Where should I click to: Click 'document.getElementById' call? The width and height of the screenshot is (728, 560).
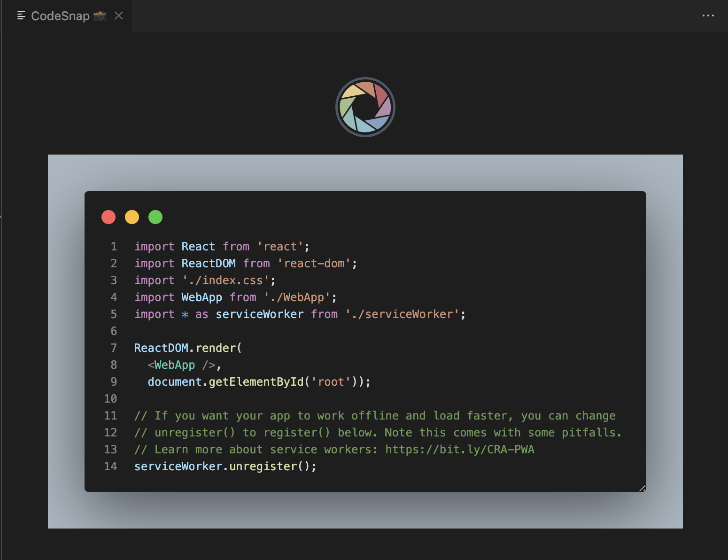point(225,382)
